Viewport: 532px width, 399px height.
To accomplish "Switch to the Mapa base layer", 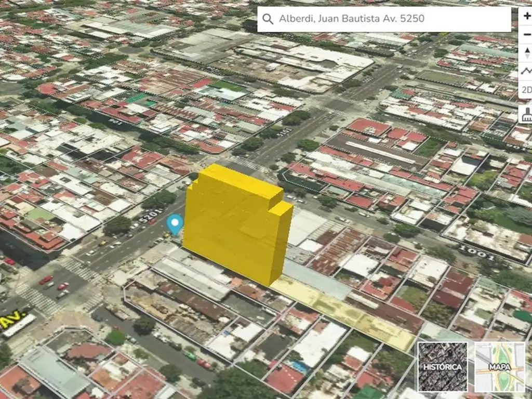I will click(499, 366).
